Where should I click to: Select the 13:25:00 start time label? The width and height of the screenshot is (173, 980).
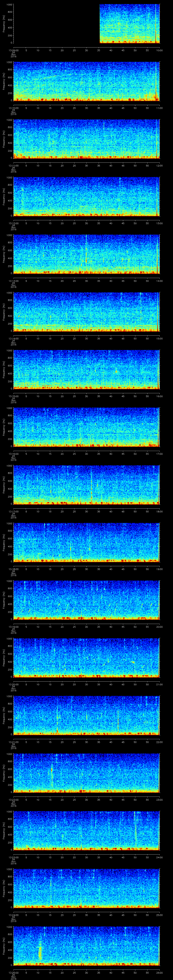(x=13, y=972)
